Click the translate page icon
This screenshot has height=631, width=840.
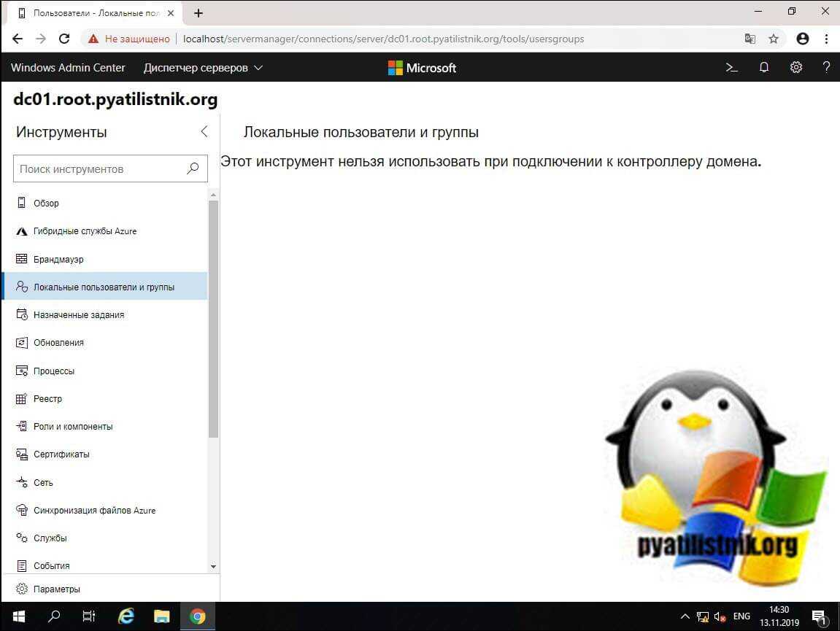(750, 39)
